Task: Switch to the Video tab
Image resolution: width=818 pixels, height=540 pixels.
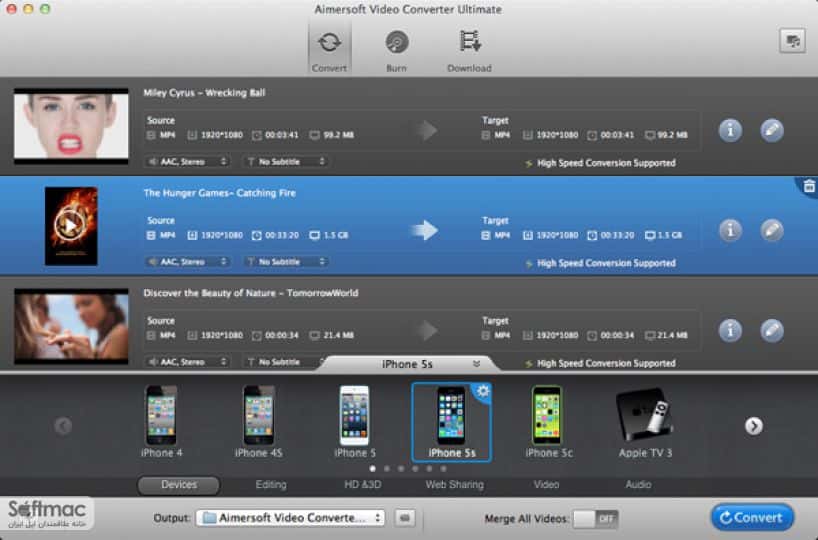Action: pyautogui.click(x=546, y=485)
